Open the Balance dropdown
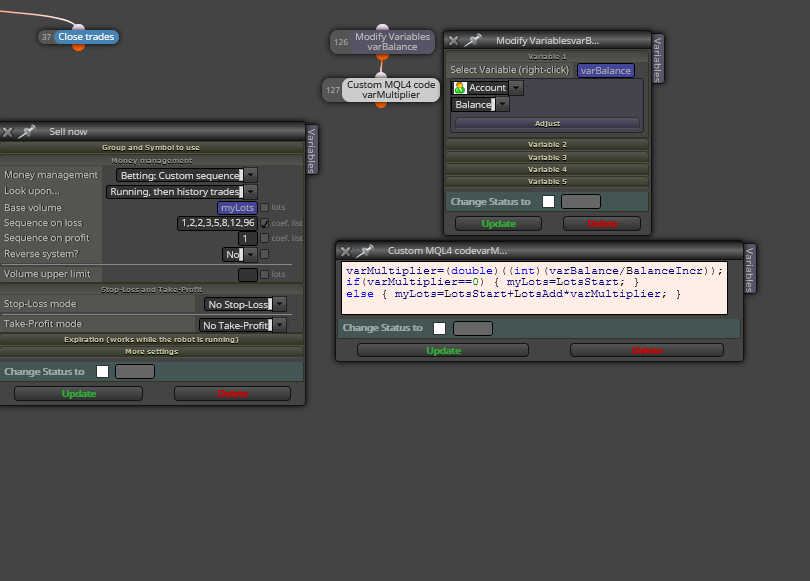The image size is (810, 581). [x=502, y=104]
